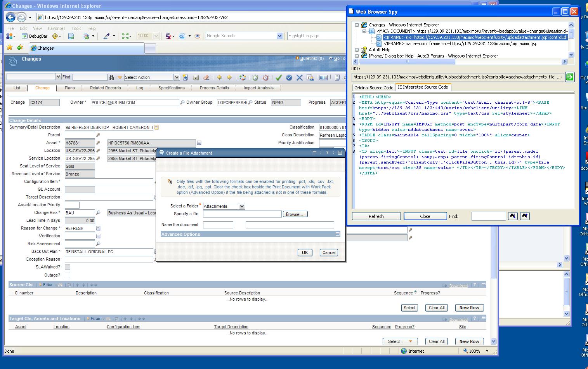The image size is (588, 369).
Task: Go to previous record arrow icon
Action: point(219,77)
